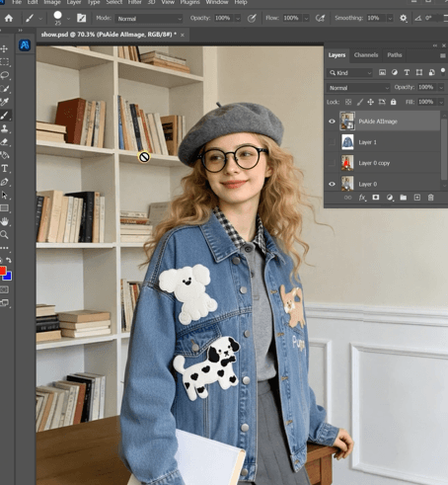Screen dimensions: 448x485
Task: Hide the Layer 0 layer
Action: pos(332,184)
